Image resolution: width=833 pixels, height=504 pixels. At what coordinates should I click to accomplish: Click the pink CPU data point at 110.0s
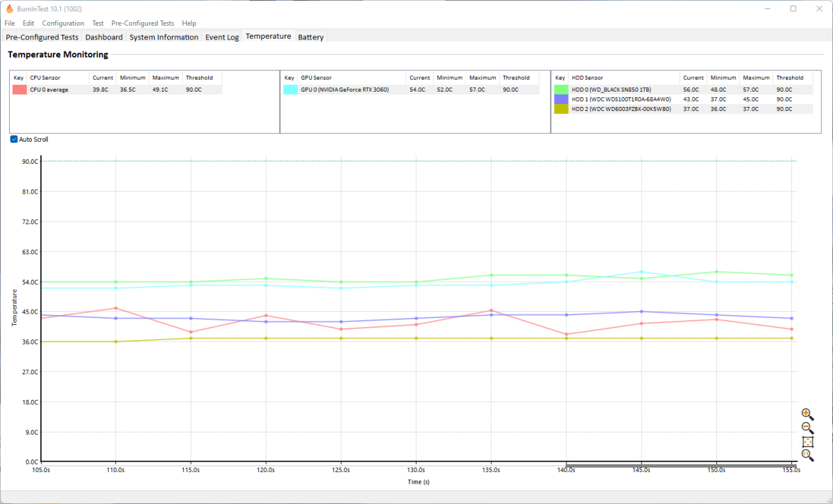[116, 308]
